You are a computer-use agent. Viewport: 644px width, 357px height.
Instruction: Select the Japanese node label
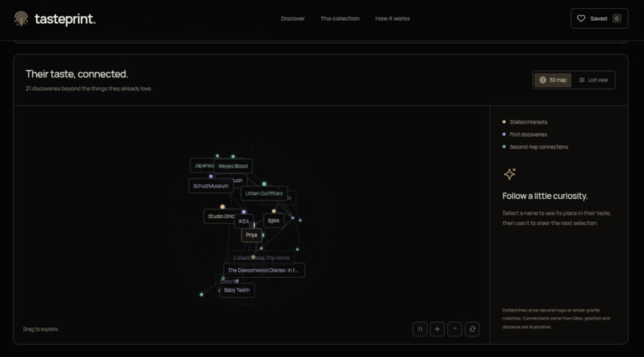pyautogui.click(x=202, y=165)
